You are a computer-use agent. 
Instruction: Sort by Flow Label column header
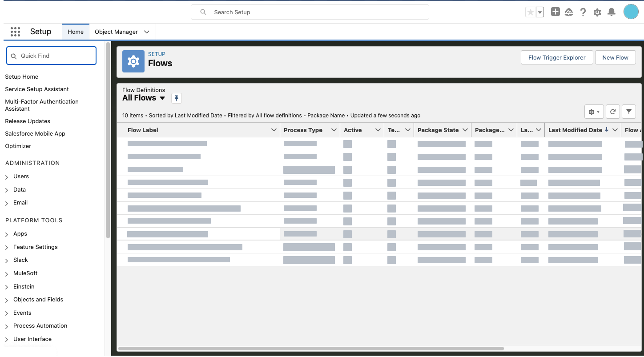tap(143, 130)
